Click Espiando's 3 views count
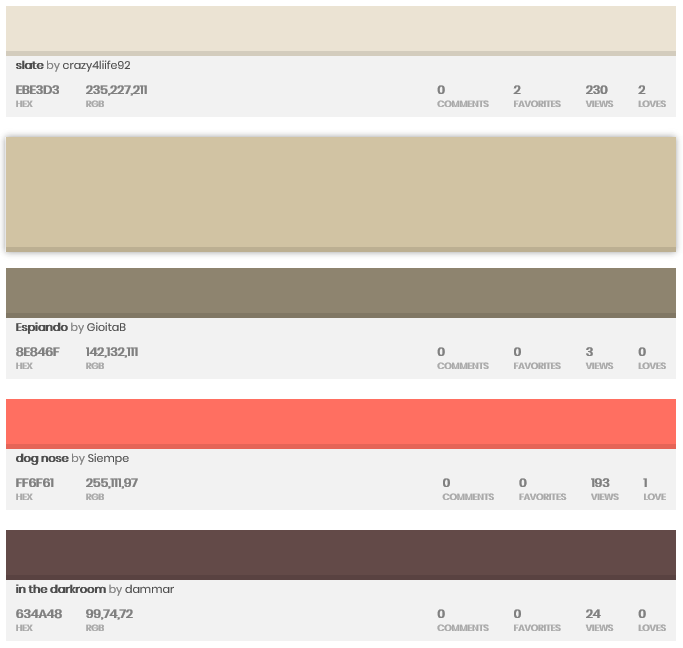This screenshot has width=683, height=648. click(589, 352)
